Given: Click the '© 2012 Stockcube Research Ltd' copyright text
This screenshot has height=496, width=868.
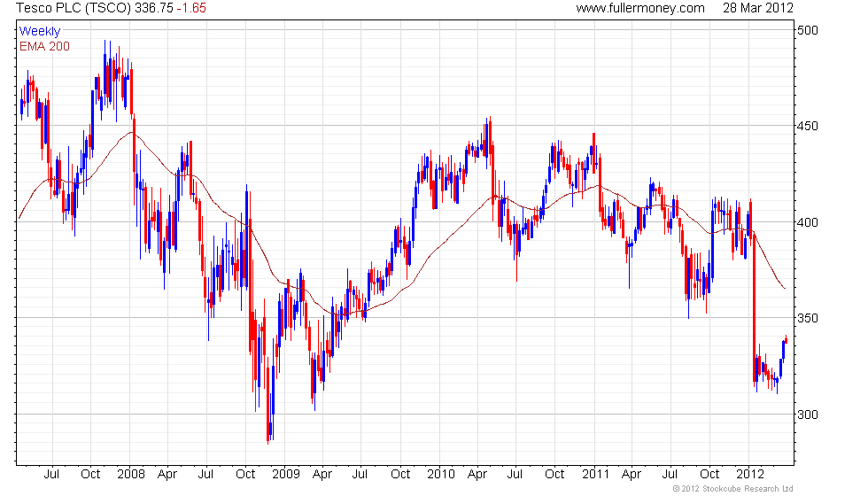Looking at the screenshot, I should pos(733,489).
